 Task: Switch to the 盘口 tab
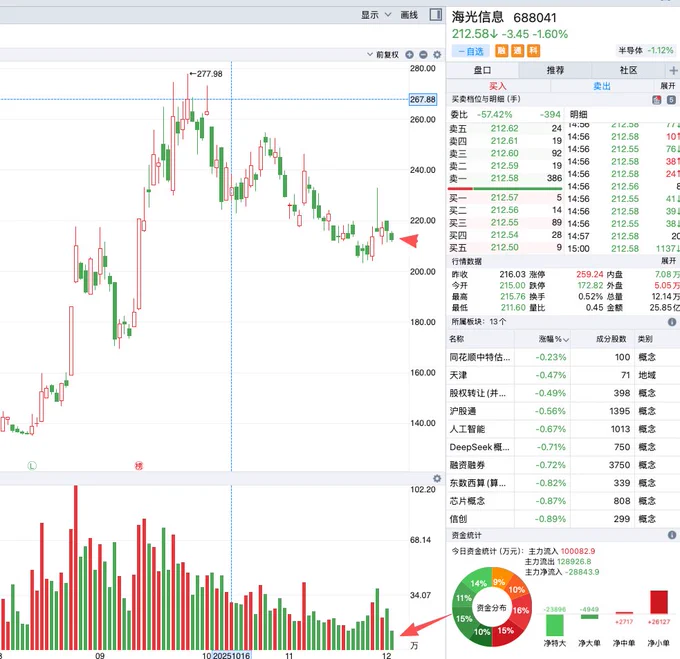(x=482, y=70)
